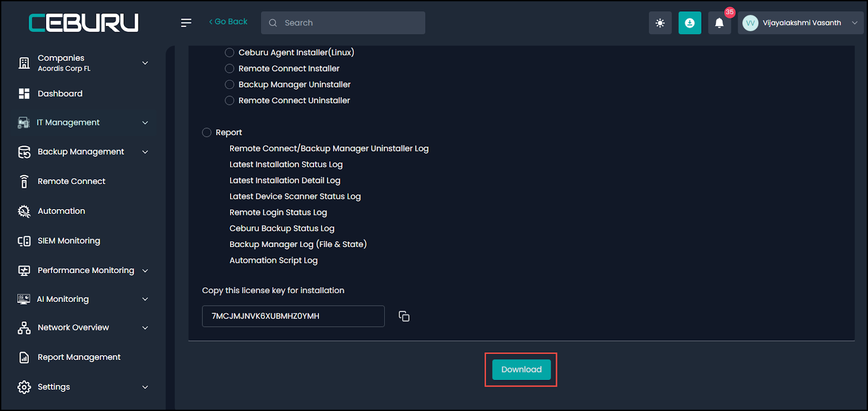Click Backup Manager Log (File & State)

pyautogui.click(x=298, y=244)
